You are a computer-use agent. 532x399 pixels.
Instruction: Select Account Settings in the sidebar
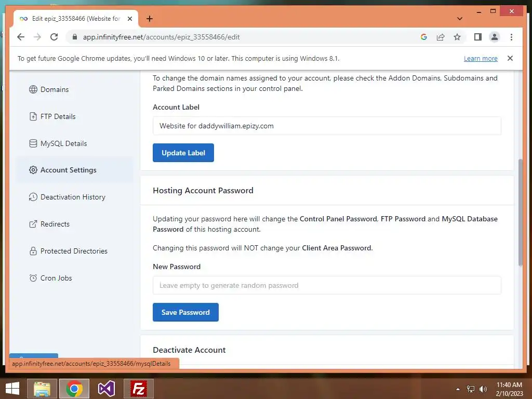point(74,170)
